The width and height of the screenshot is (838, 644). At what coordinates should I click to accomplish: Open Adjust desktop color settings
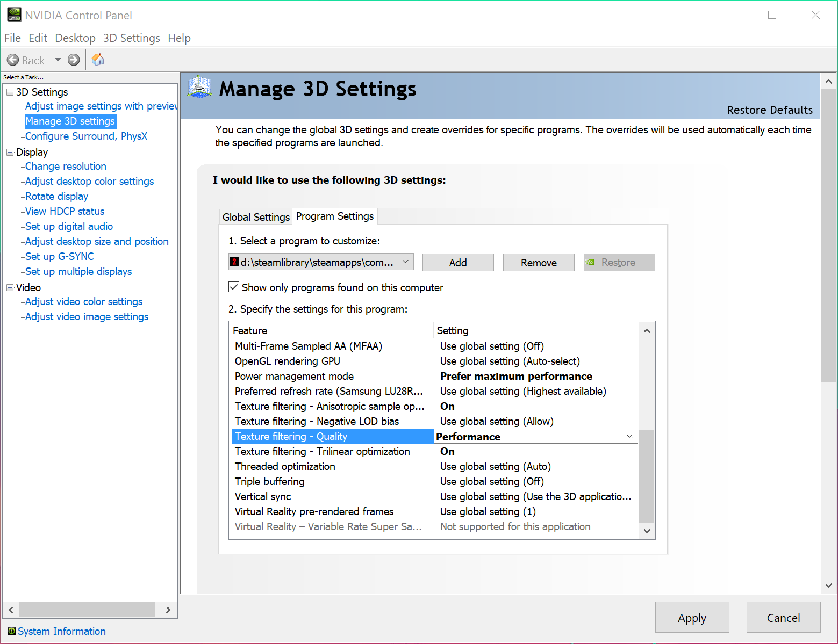(x=89, y=181)
